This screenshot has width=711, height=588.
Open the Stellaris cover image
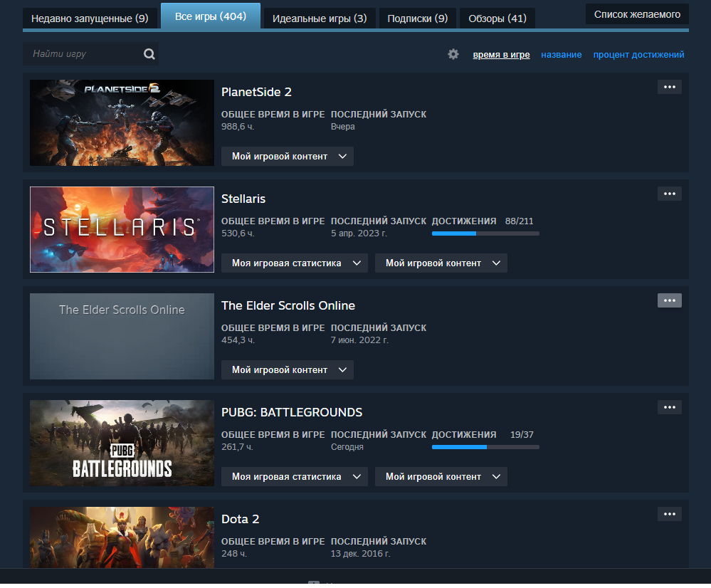(122, 229)
